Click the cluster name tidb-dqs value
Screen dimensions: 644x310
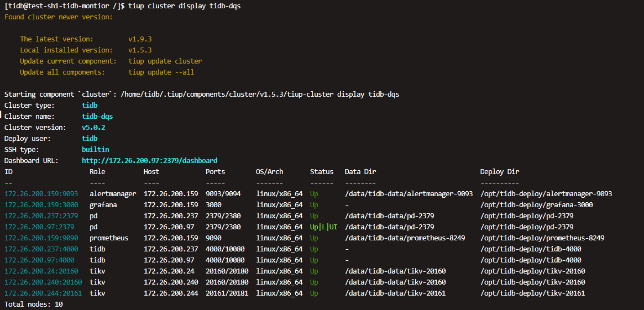(x=97, y=116)
